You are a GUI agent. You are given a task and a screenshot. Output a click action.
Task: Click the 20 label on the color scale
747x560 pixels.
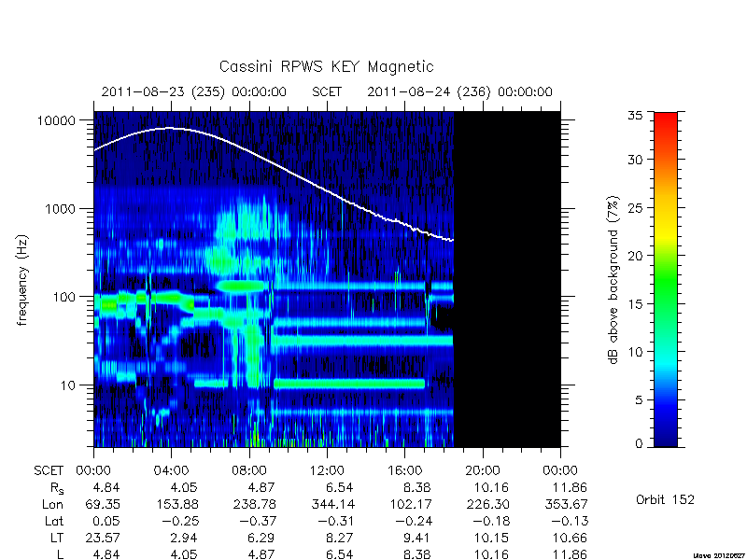[x=635, y=256]
